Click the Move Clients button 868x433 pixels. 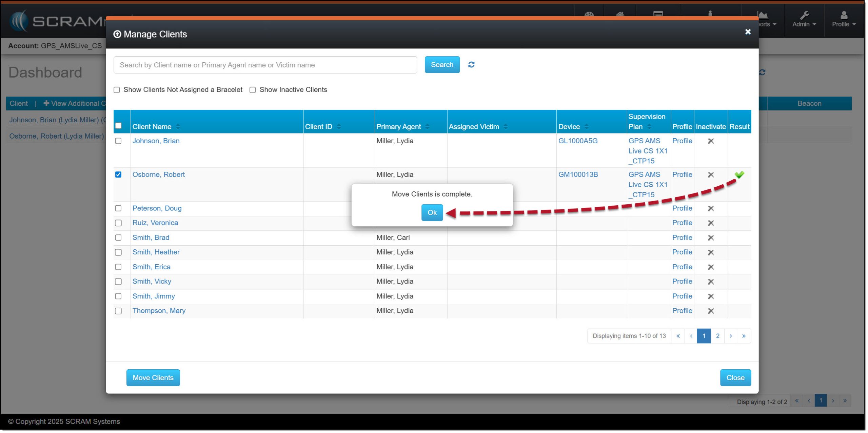pos(153,378)
